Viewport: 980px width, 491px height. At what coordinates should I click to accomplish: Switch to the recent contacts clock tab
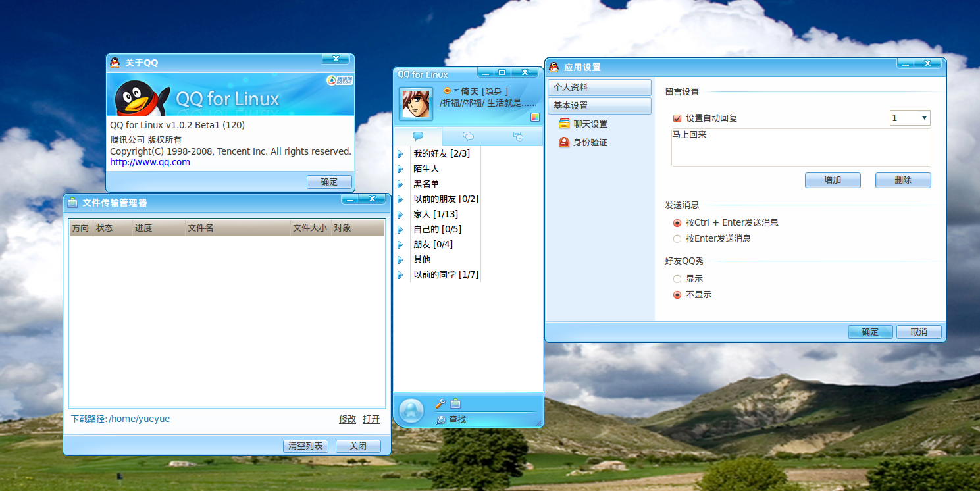[x=518, y=136]
